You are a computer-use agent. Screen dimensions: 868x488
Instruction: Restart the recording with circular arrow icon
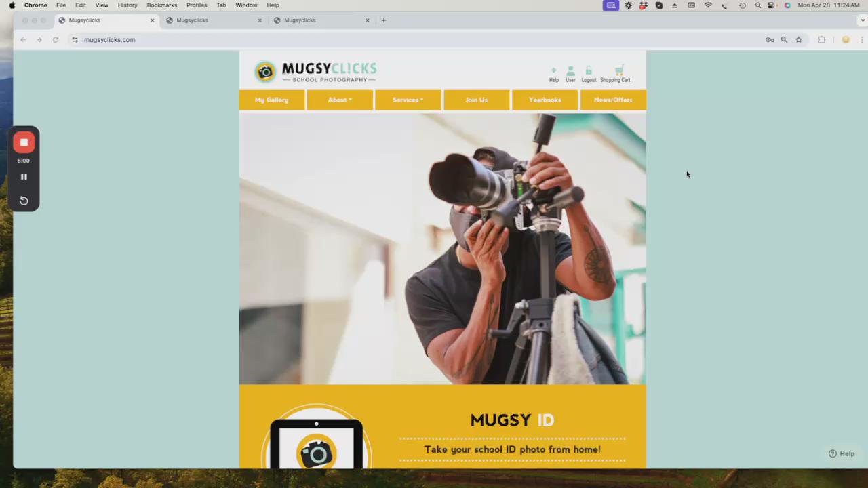[x=24, y=201]
